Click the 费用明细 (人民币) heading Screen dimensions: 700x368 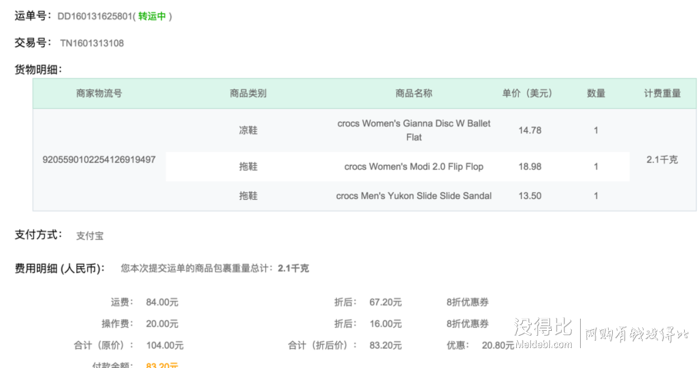click(x=60, y=268)
